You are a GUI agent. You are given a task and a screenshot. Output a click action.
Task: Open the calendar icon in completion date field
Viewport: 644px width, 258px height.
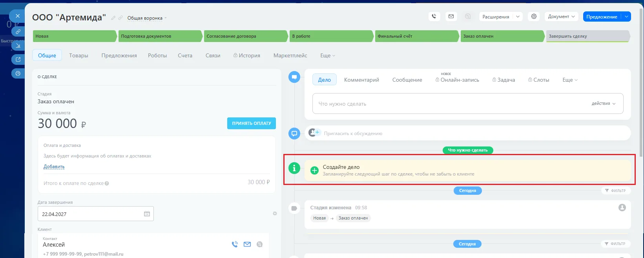147,214
